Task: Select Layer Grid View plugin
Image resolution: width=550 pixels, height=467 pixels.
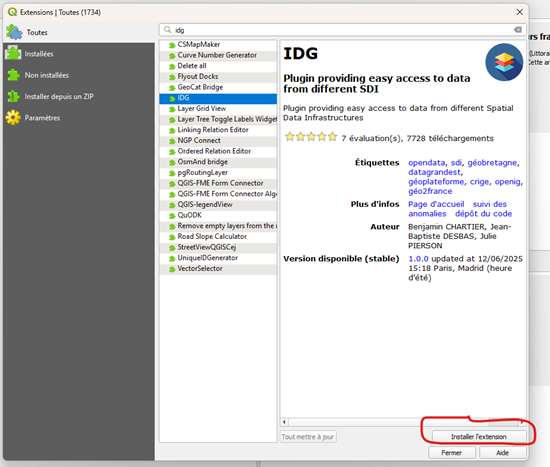Action: (218, 108)
